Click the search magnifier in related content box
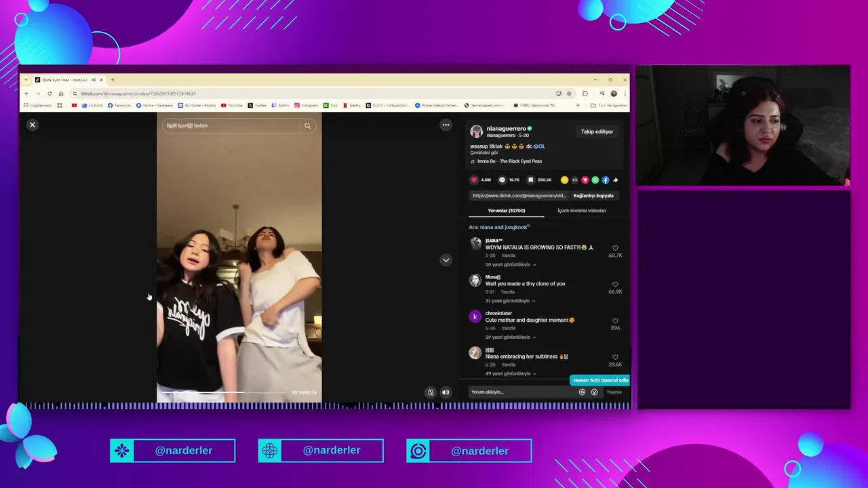 click(307, 125)
